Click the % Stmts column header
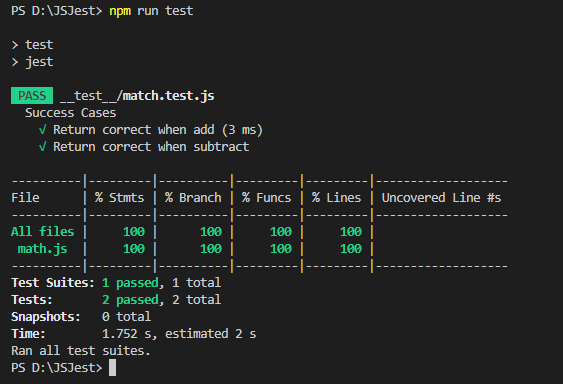563x384 pixels. [x=120, y=198]
